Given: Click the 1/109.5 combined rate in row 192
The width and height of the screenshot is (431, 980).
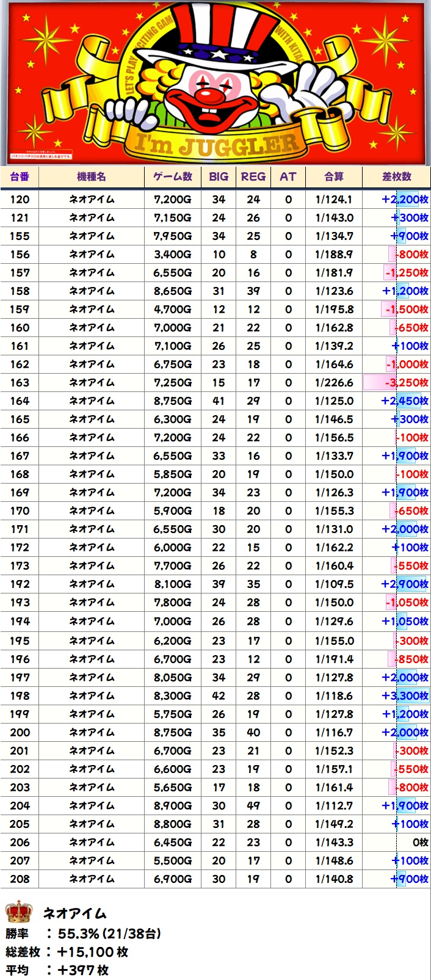Looking at the screenshot, I should 334,584.
